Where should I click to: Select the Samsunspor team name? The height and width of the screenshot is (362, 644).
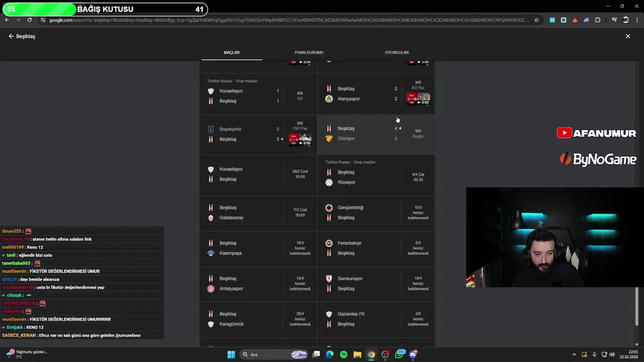[x=350, y=279]
